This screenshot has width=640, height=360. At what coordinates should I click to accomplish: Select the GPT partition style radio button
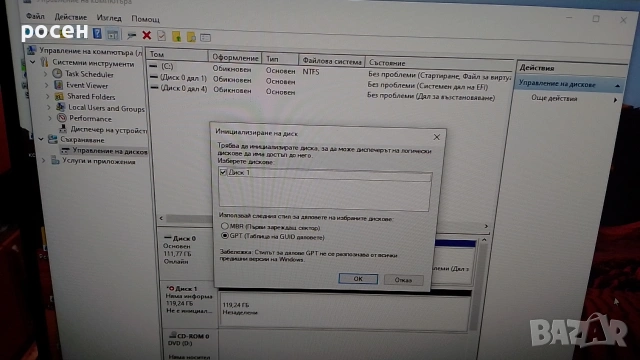click(x=224, y=236)
